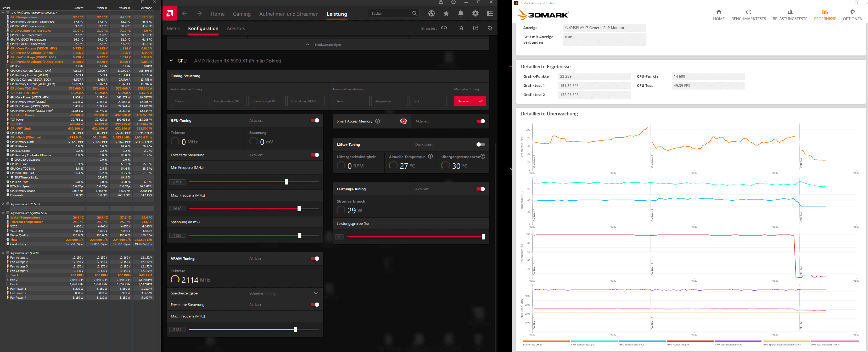
Task: Click the Aktuelle Temperatur help icon
Action: [x=430, y=156]
